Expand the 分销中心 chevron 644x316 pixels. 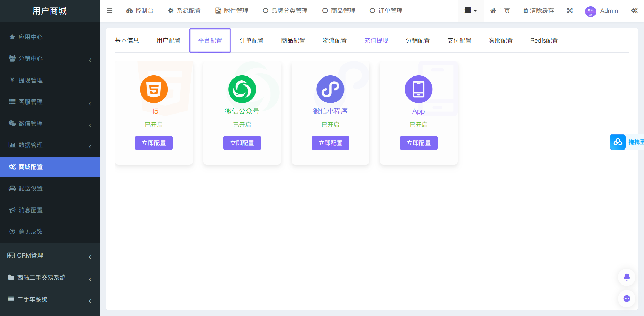click(x=90, y=60)
